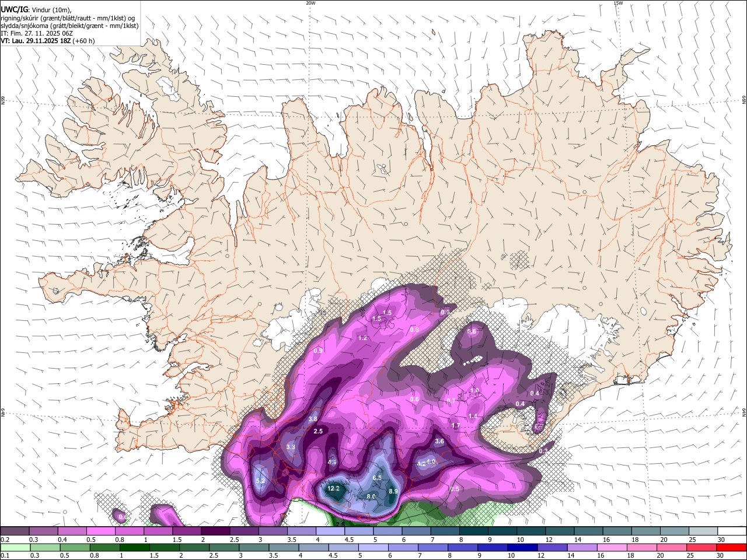Pick the bright red 30 rain legend swatch
The width and height of the screenshot is (747, 560).
click(x=732, y=548)
